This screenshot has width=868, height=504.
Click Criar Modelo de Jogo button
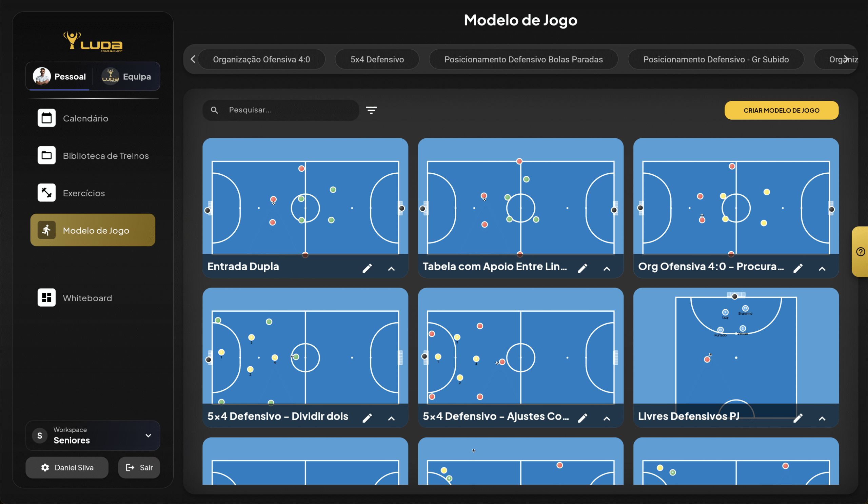pyautogui.click(x=781, y=110)
